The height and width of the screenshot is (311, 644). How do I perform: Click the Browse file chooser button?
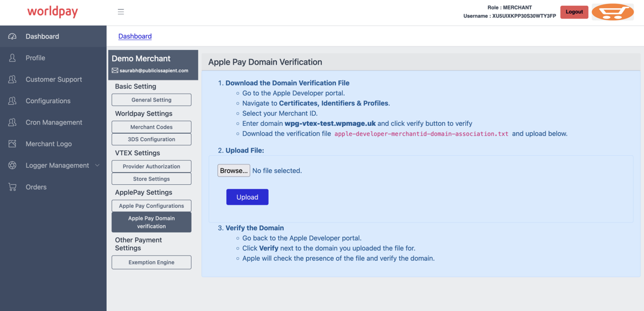coord(233,170)
